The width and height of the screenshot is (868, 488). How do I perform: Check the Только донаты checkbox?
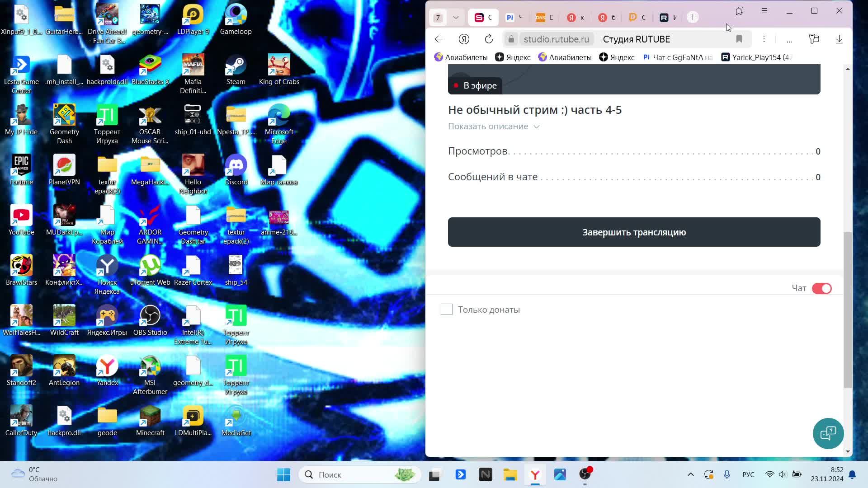(x=447, y=310)
